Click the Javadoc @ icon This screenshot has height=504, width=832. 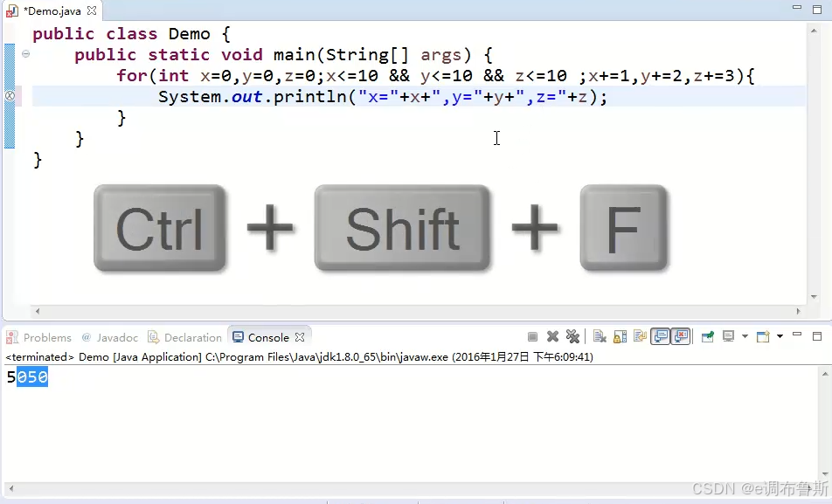pos(87,337)
